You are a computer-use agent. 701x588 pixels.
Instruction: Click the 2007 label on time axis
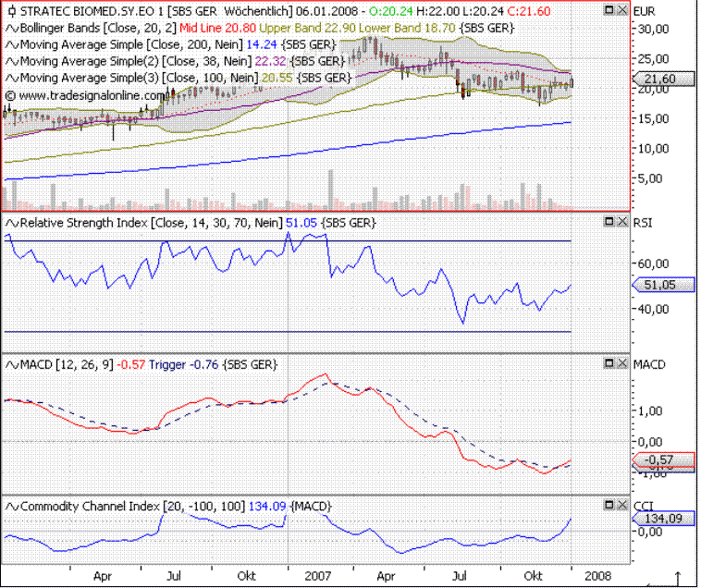[318, 576]
